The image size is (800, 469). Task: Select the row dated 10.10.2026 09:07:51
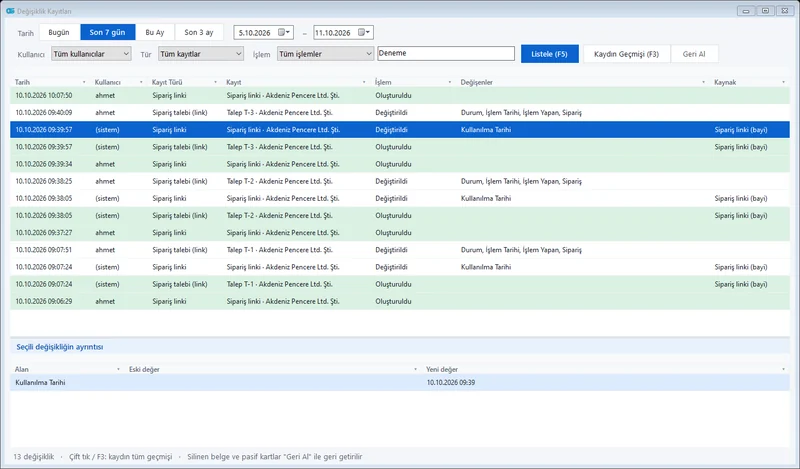point(399,250)
